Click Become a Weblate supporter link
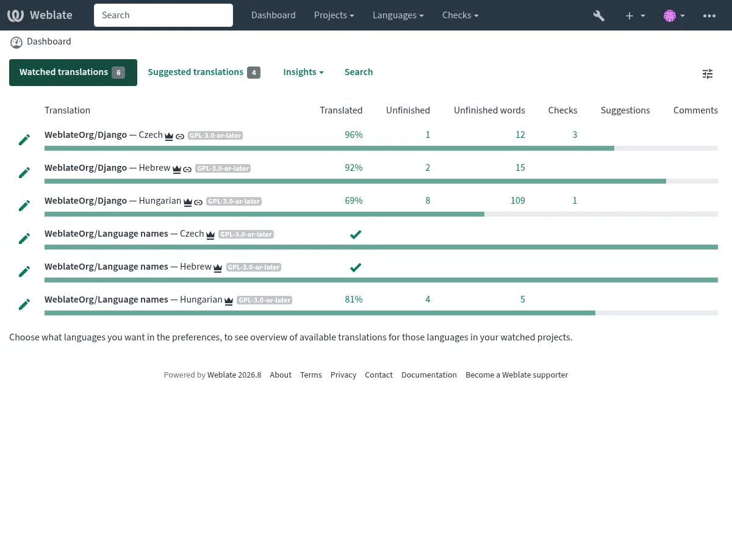The image size is (732, 560). (x=517, y=375)
